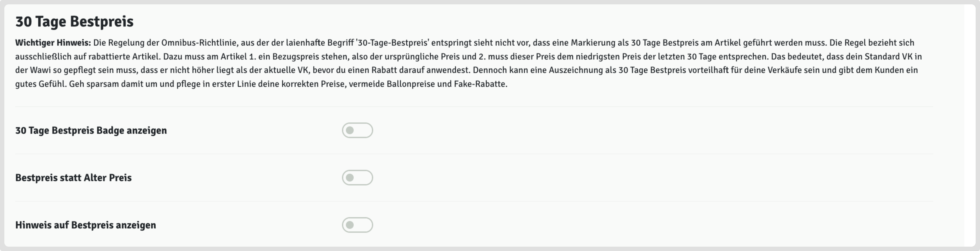This screenshot has width=980, height=251.
Task: Click the "Hinweis auf Bestpreis anzeigen" label
Action: click(x=86, y=225)
